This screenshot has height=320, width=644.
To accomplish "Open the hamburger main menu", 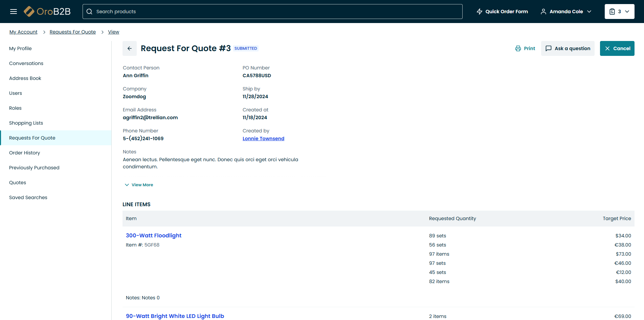I will tap(14, 12).
